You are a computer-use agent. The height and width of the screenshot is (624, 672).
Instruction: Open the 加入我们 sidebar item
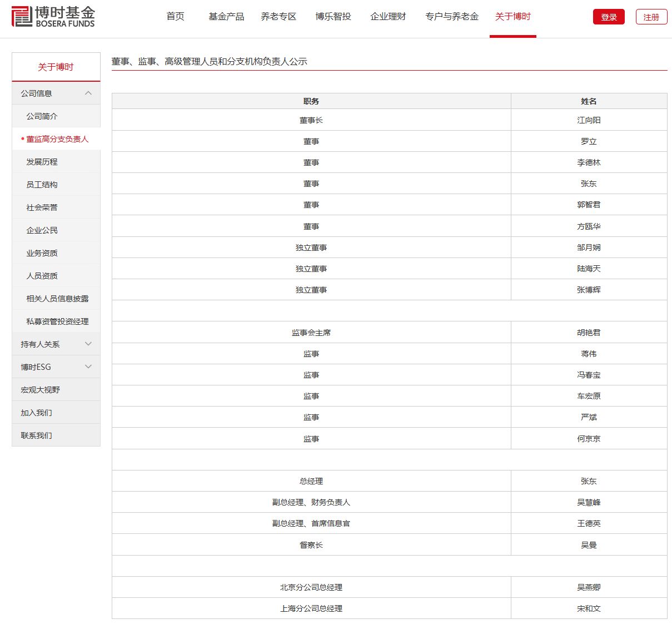tap(36, 413)
